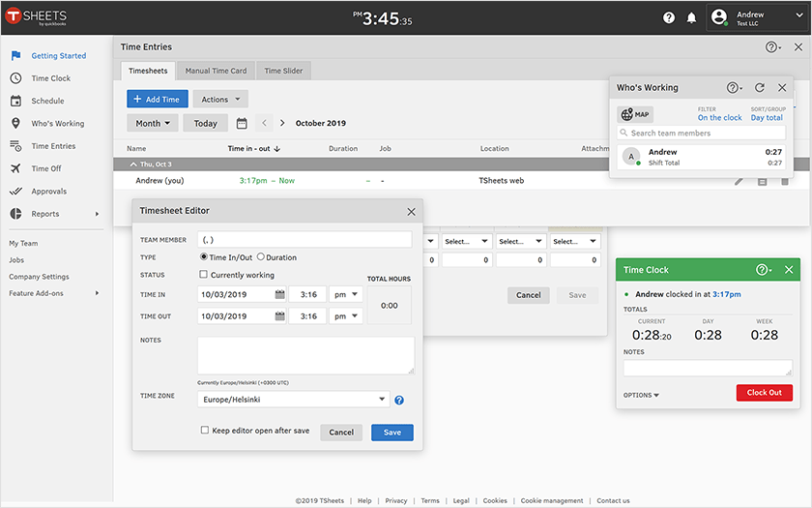Go to next month arrow
Screen dimensions: 812x508
(282, 123)
